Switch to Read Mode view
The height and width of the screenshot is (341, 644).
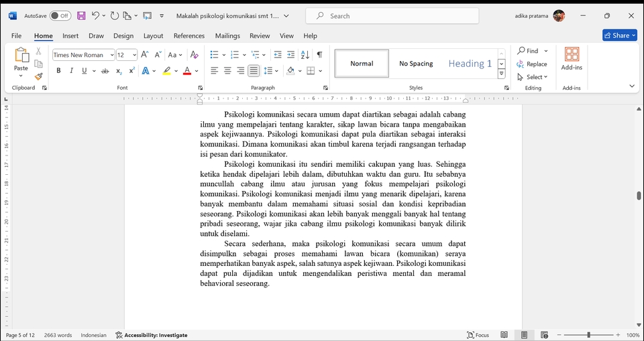point(504,335)
